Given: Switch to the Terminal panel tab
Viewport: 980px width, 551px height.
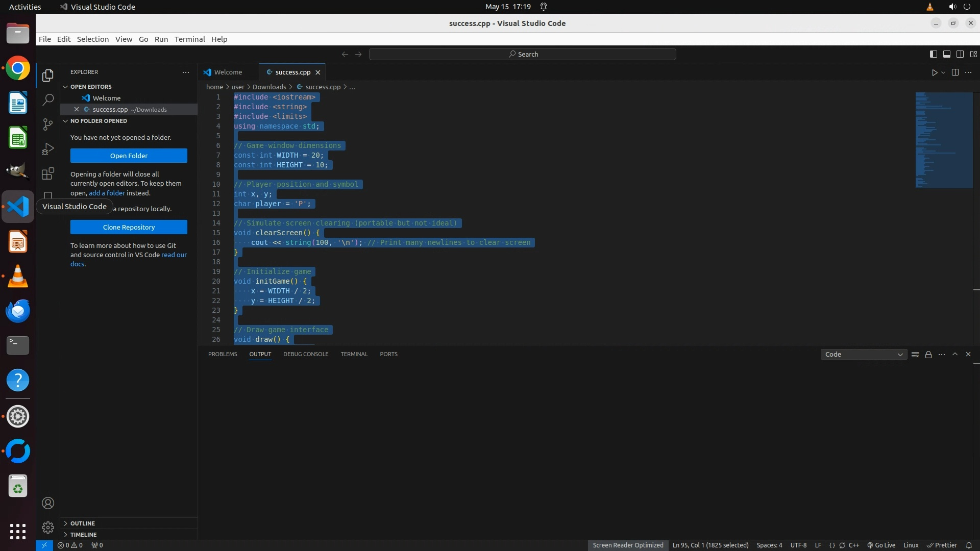Looking at the screenshot, I should 354,354.
